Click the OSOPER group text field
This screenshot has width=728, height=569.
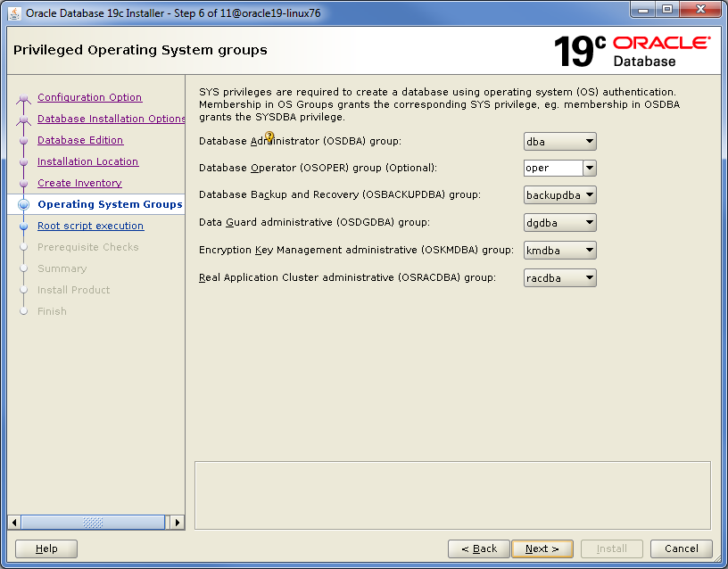tap(553, 168)
